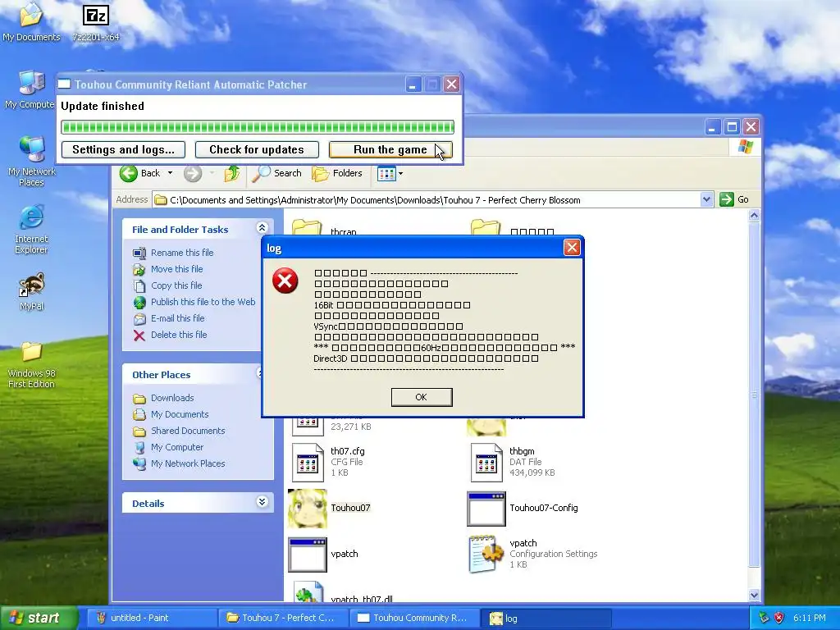
Task: Click the 7z2201-x64 desktop icon
Action: (x=96, y=22)
